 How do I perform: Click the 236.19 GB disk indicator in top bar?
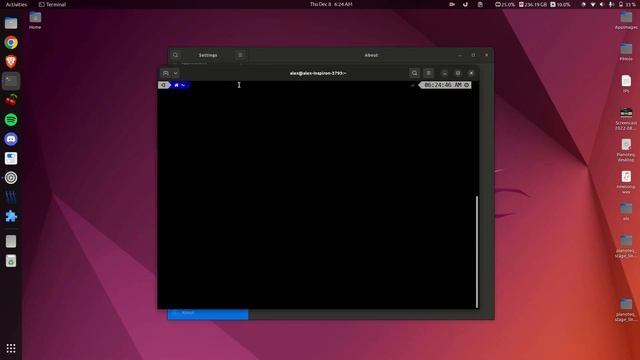point(533,4)
